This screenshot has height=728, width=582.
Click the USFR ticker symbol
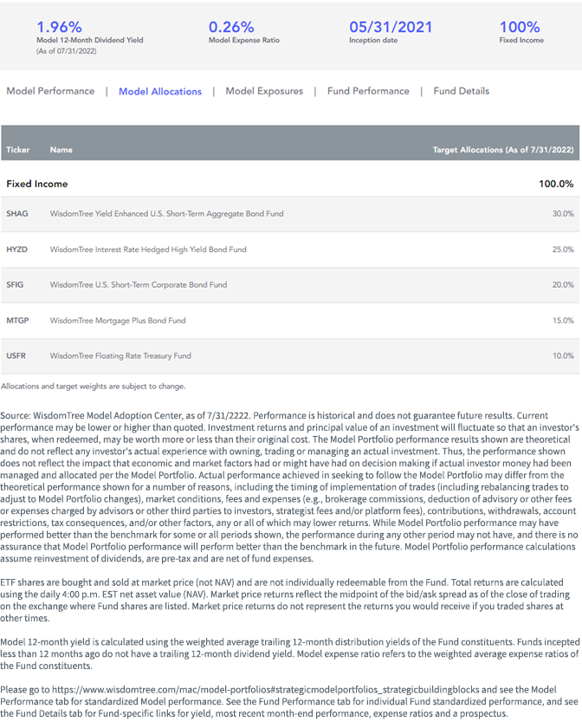tap(16, 355)
